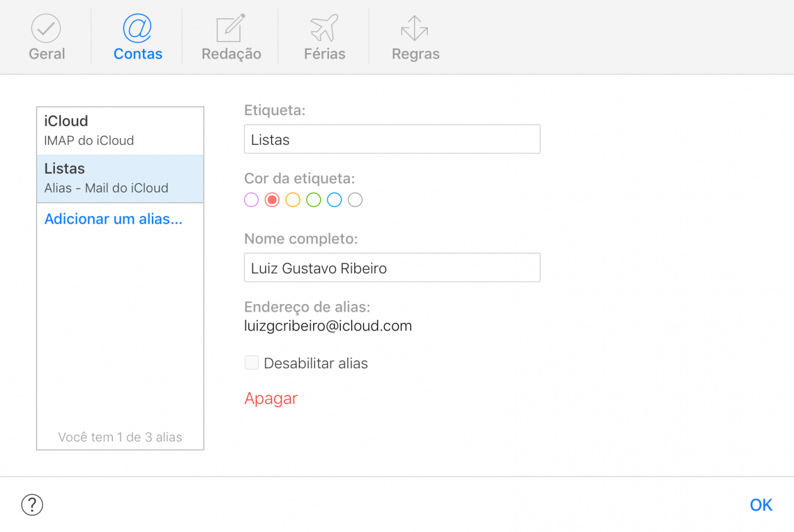Click the arrow icon above Regras
The height and width of the screenshot is (532, 794).
point(415,28)
